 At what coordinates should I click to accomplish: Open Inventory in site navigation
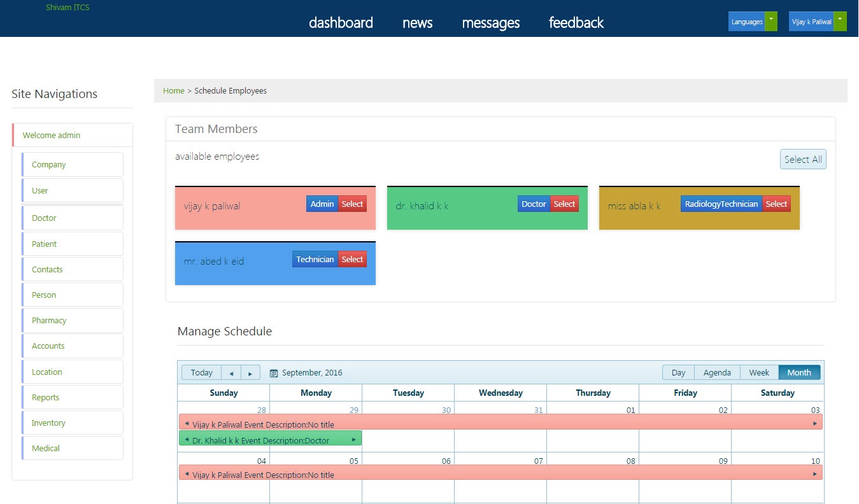[73, 423]
